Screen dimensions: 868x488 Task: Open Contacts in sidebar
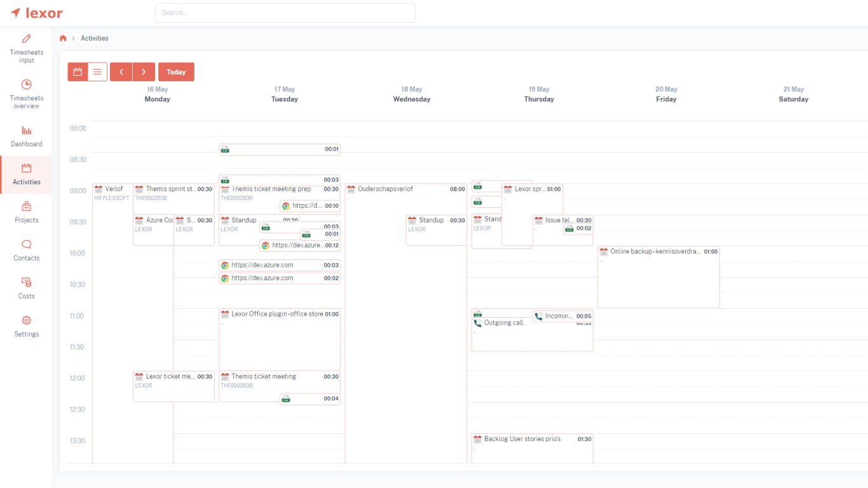(x=26, y=251)
